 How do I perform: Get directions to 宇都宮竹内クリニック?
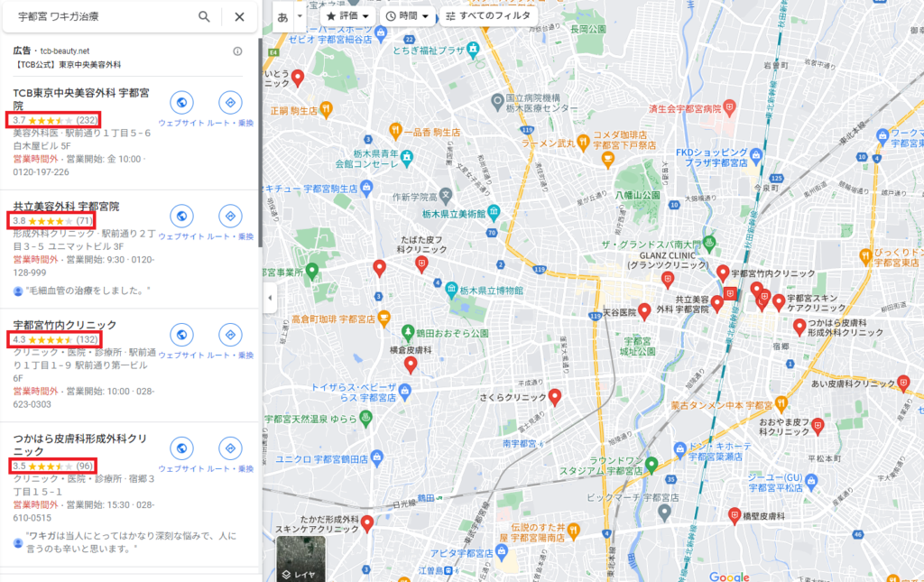coord(230,335)
